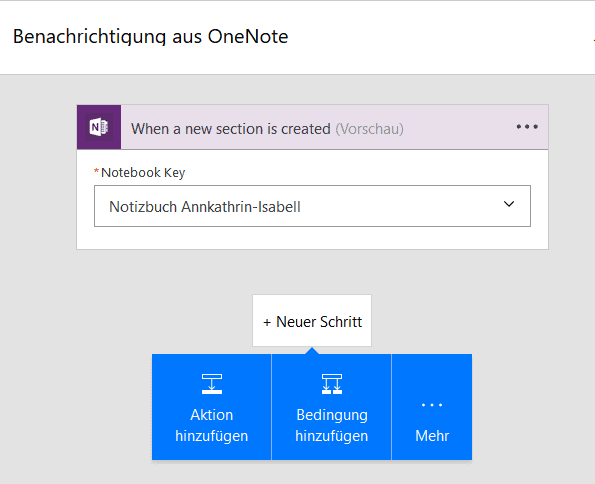Image resolution: width=595 pixels, height=484 pixels.
Task: Click the 'Notebook Key' field label
Action: [143, 173]
